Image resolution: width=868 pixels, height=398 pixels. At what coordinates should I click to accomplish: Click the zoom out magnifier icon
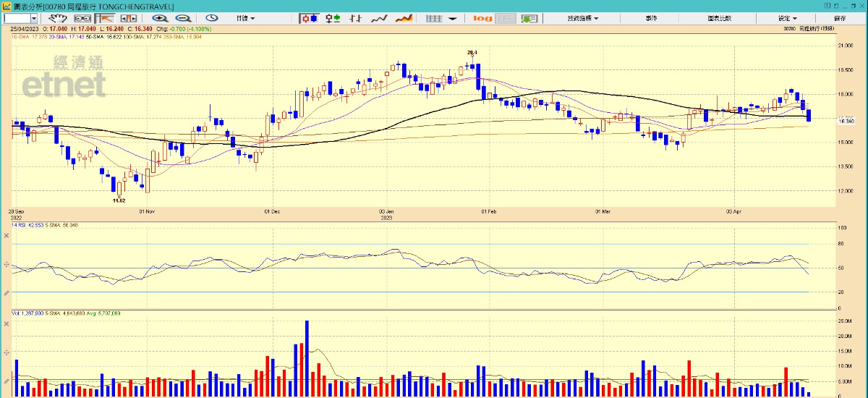[x=183, y=18]
